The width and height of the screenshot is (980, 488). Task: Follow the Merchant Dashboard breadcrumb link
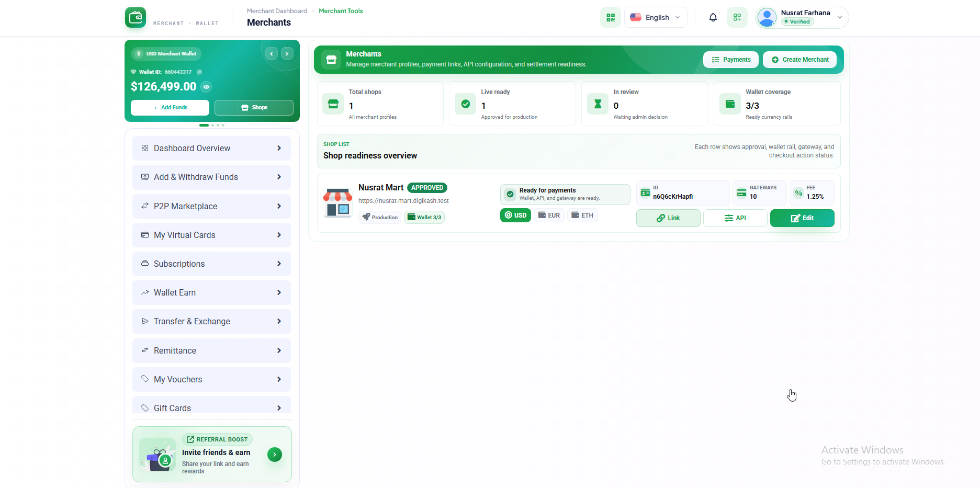[x=277, y=11]
